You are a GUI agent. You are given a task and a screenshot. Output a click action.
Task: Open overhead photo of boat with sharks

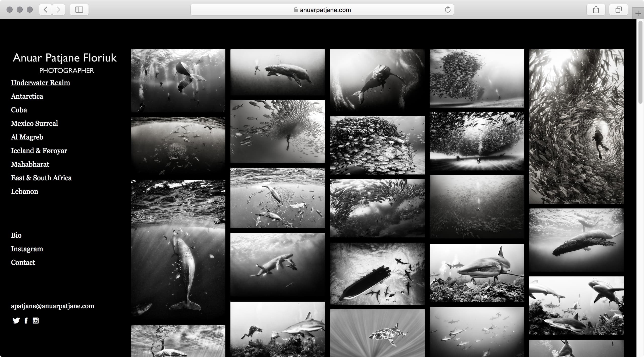377,274
